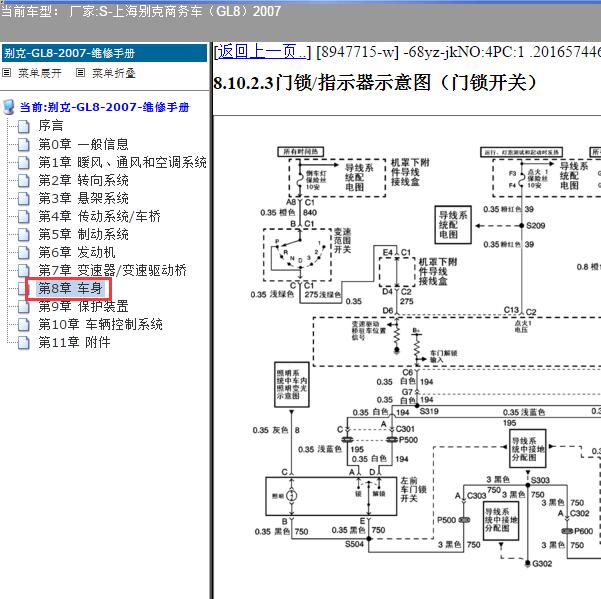601x599 pixels.
Task: Open 第0章 一般信息
Action: (x=84, y=144)
